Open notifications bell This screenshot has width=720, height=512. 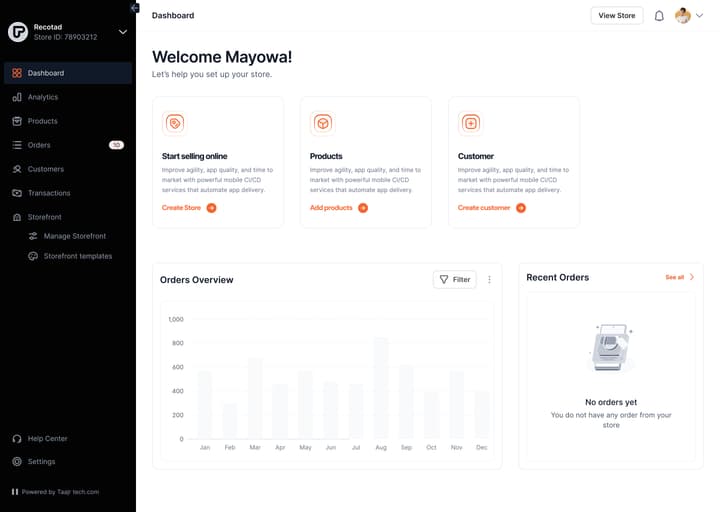[x=659, y=16]
